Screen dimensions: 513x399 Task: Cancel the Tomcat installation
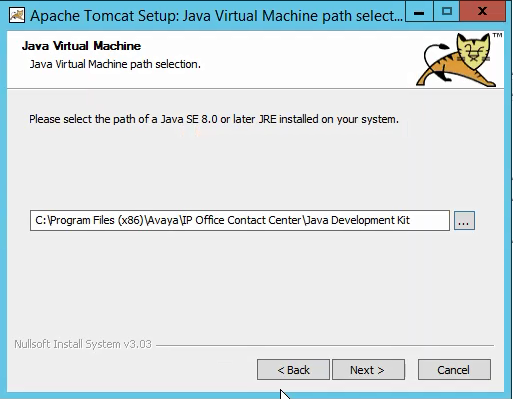point(454,370)
